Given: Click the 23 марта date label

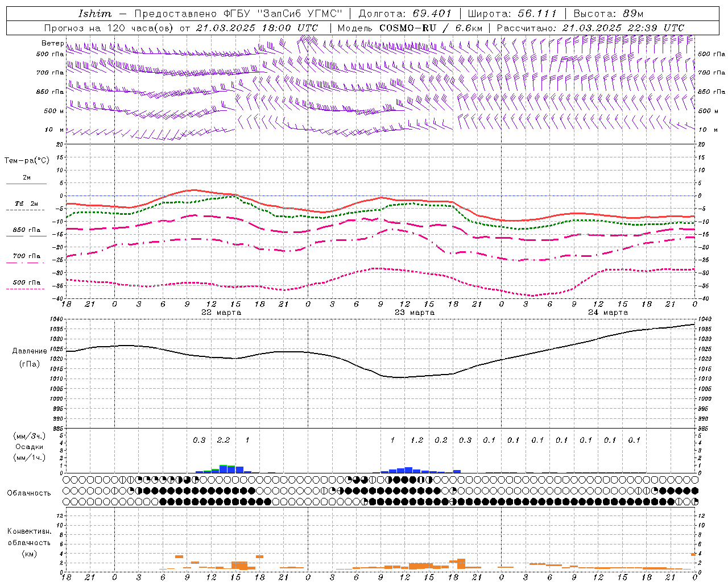Looking at the screenshot, I should (415, 313).
